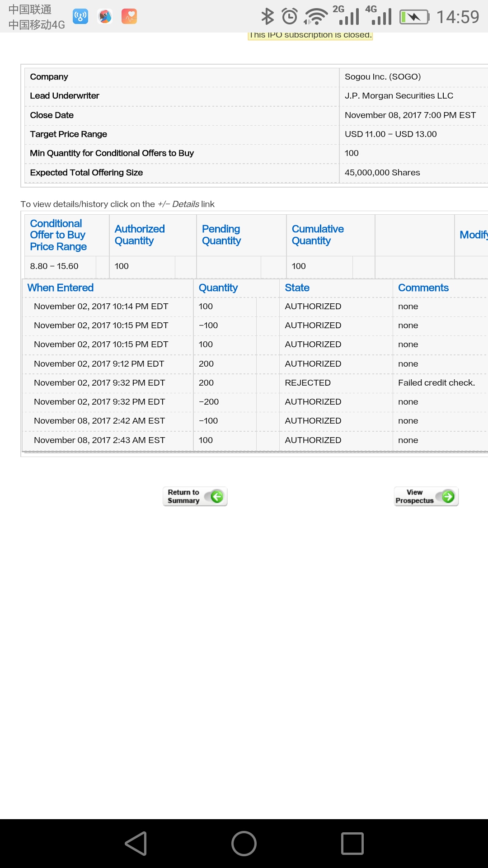Select the Failed credit check comment
This screenshot has height=868, width=488.
(x=436, y=383)
